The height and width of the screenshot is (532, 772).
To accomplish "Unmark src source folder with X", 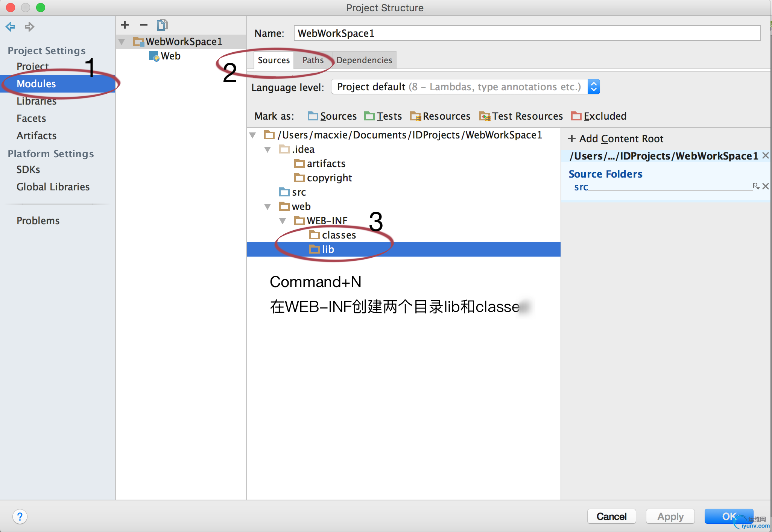I will click(x=765, y=187).
